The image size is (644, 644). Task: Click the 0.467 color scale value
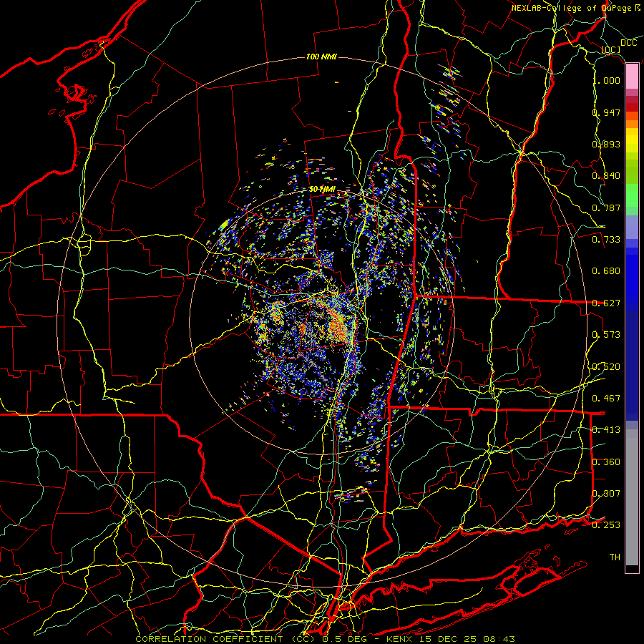click(606, 399)
